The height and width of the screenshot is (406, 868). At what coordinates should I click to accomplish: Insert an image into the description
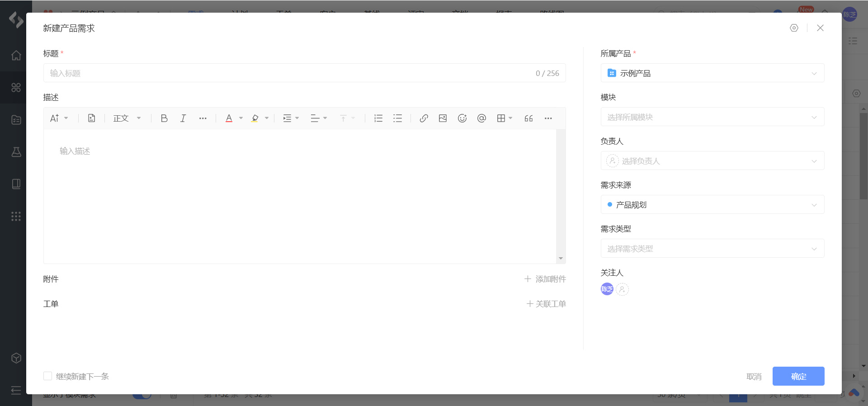443,118
